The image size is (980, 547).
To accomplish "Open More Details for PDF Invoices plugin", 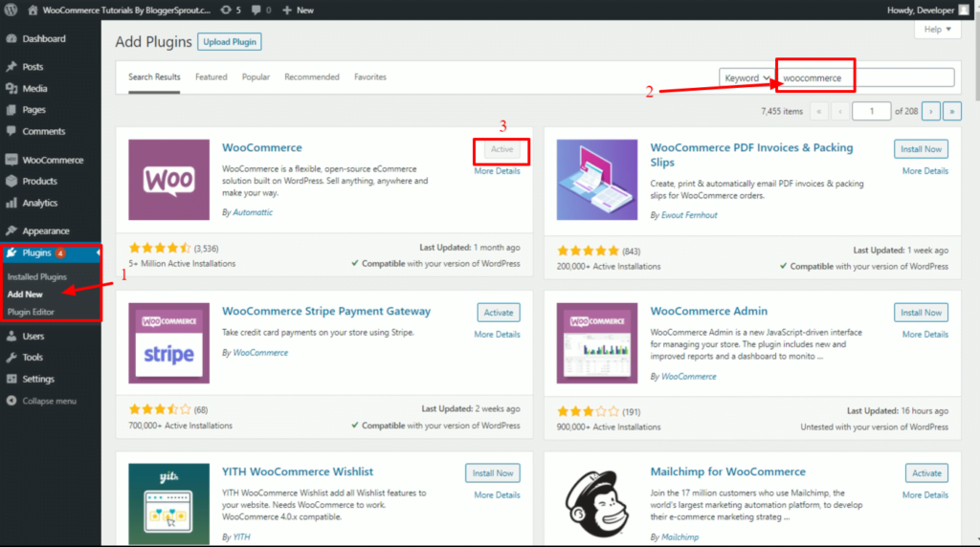I will [x=925, y=171].
